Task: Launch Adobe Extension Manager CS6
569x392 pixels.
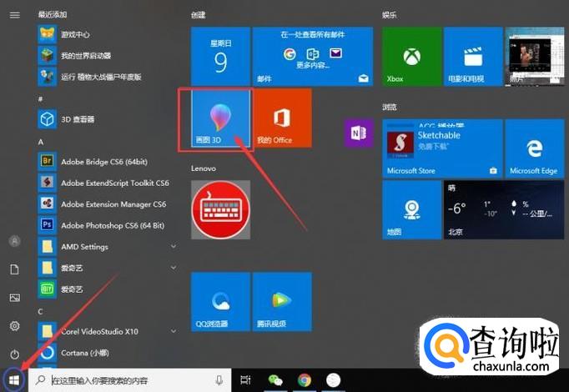Action: click(108, 204)
